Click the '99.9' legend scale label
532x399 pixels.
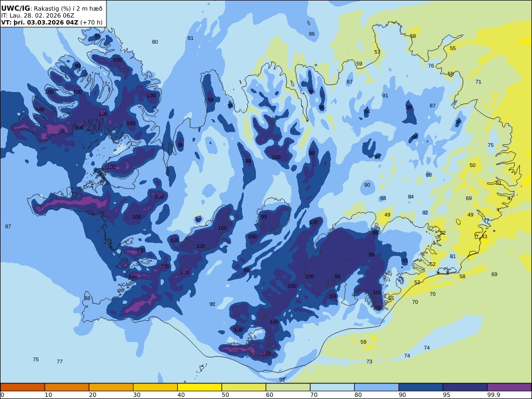pyautogui.click(x=493, y=395)
